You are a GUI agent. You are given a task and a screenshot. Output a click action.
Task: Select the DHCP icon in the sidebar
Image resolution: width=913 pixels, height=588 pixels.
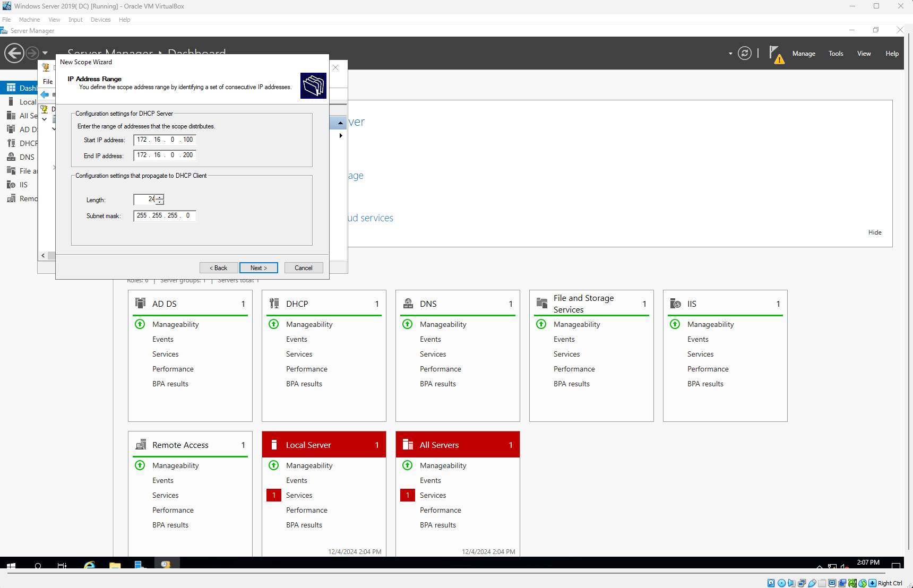tap(11, 143)
